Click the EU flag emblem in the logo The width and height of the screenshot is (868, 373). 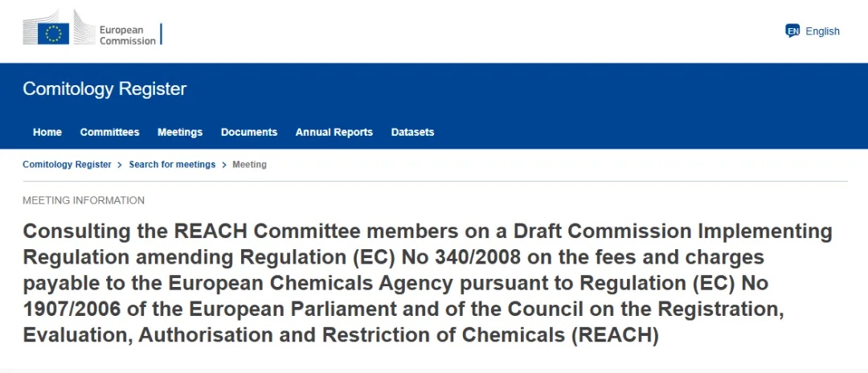coord(53,34)
